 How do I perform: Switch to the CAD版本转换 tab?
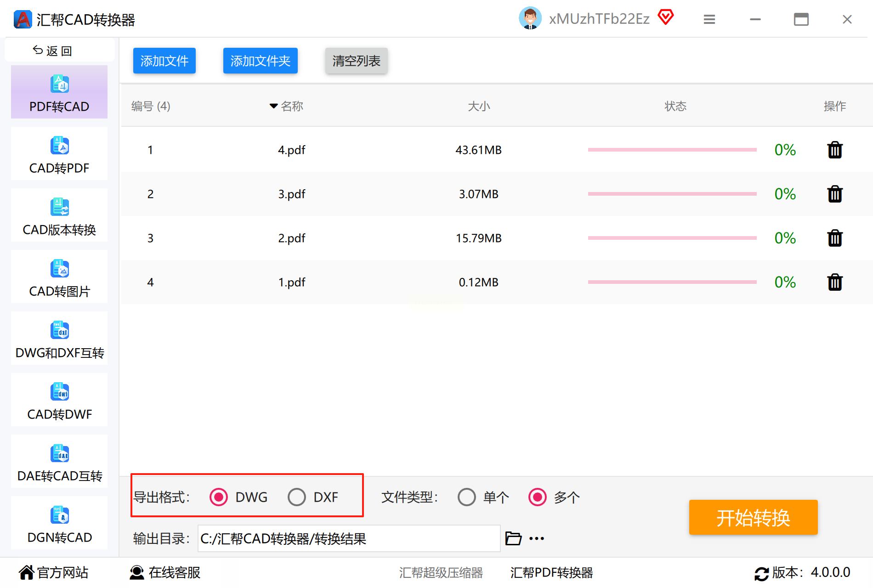point(59,215)
